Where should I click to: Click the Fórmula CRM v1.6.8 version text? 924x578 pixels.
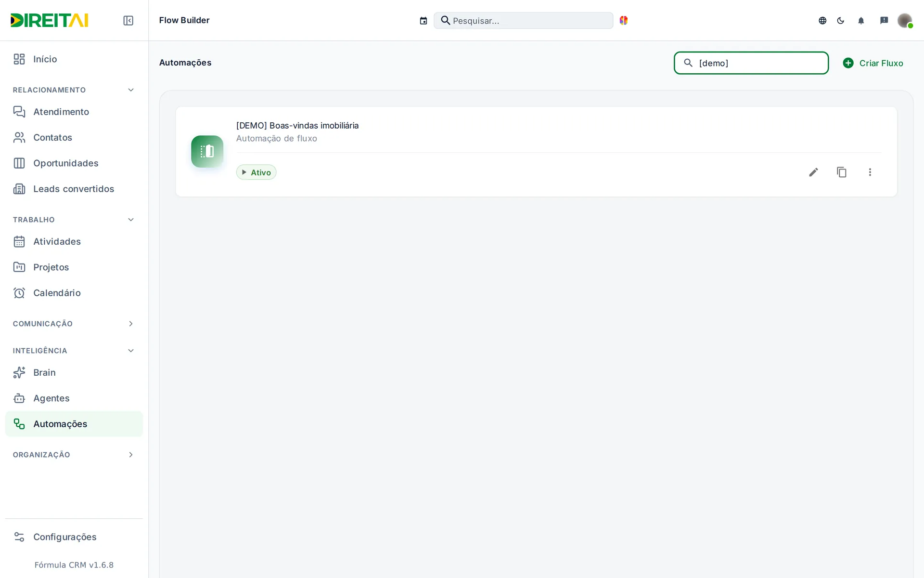pos(74,565)
